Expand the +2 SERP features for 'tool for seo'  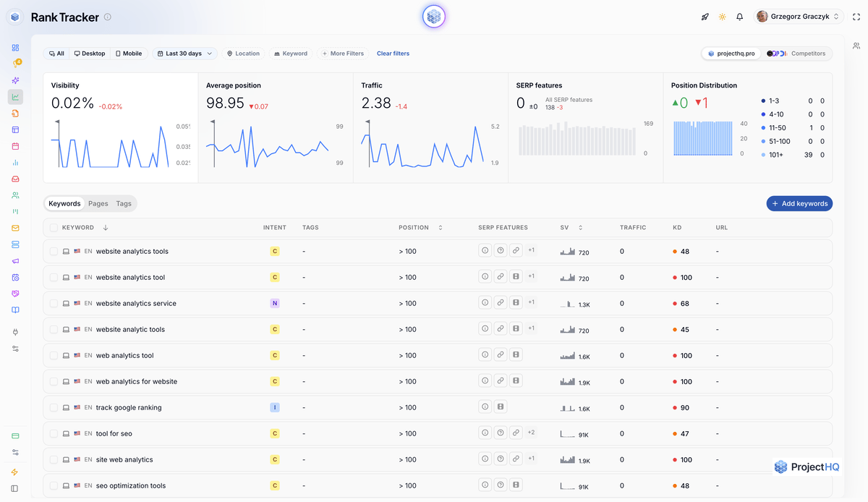click(532, 433)
